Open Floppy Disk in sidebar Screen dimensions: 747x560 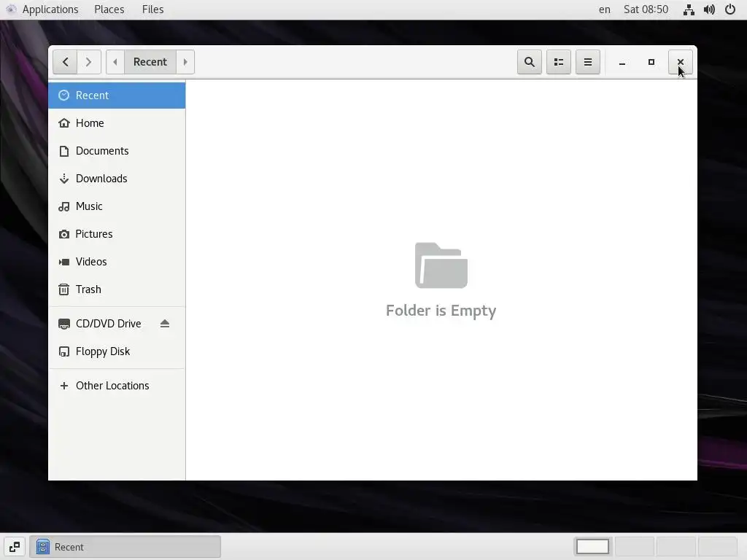click(117, 351)
